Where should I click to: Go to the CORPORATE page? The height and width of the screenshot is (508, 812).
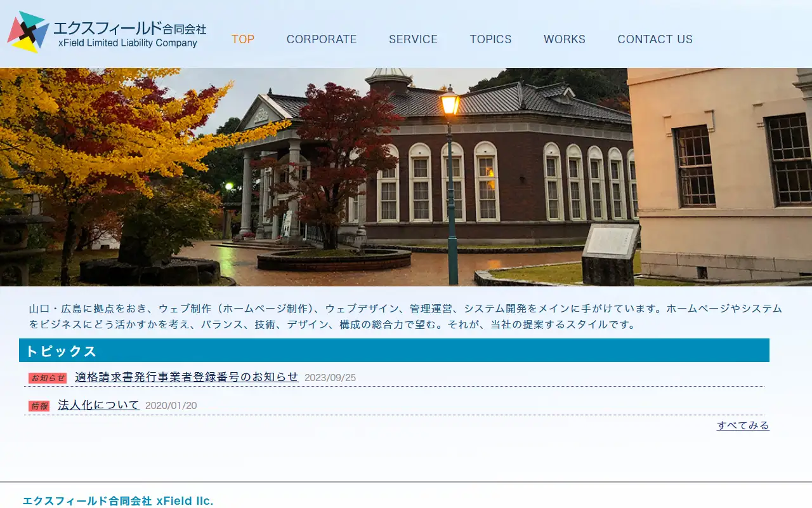[322, 39]
